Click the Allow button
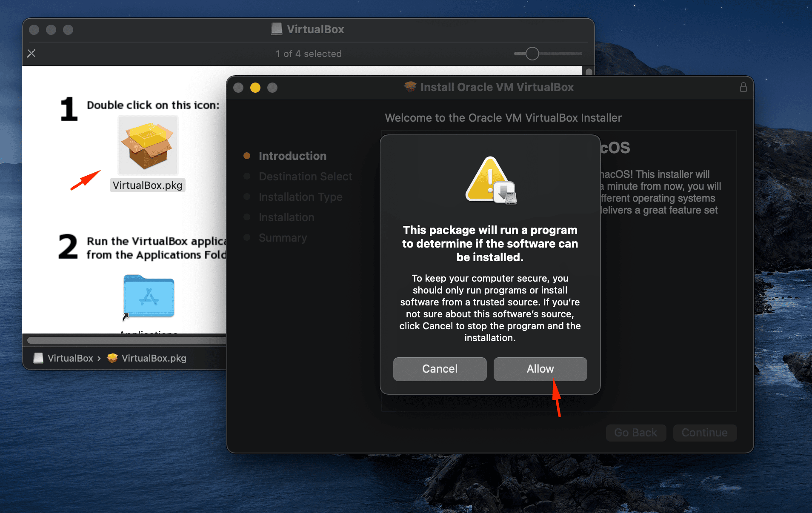Viewport: 812px width, 513px height. pyautogui.click(x=540, y=369)
